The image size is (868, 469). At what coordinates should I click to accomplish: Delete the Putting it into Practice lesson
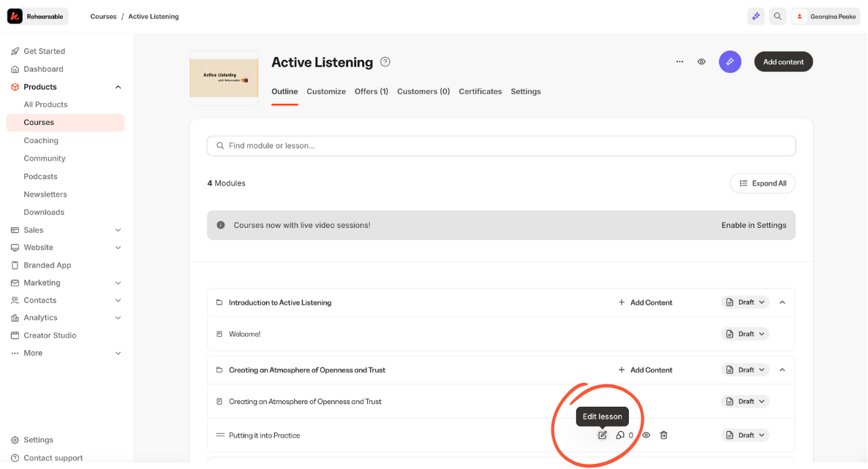pyautogui.click(x=664, y=435)
